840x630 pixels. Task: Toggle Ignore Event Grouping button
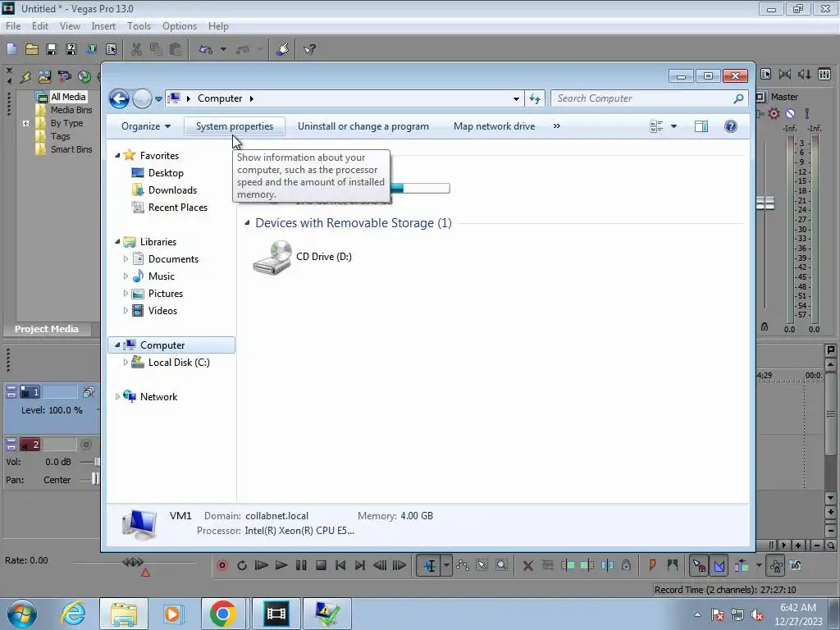click(x=796, y=565)
